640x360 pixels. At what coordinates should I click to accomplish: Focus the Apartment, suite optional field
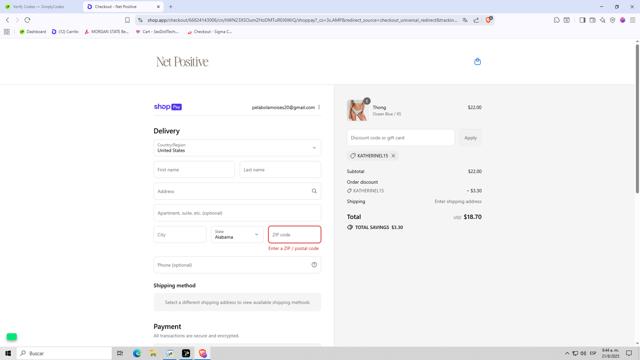(237, 213)
